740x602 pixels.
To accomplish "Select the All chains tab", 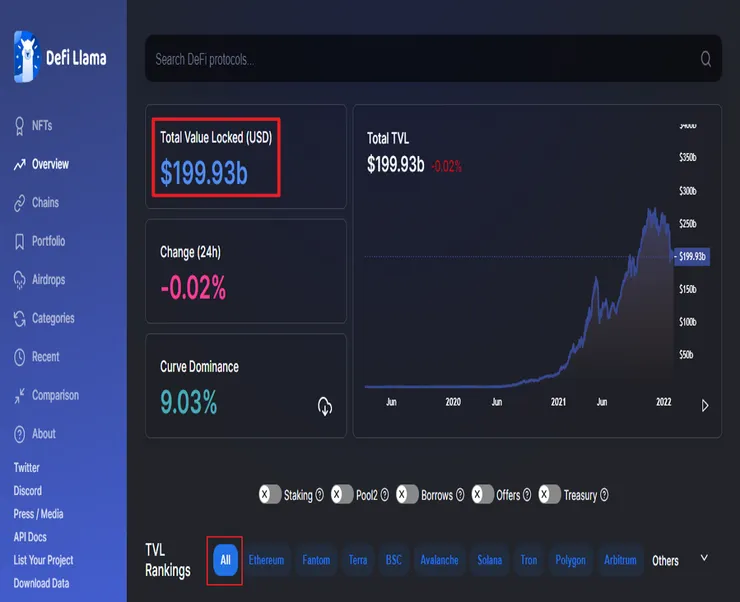I will (226, 560).
